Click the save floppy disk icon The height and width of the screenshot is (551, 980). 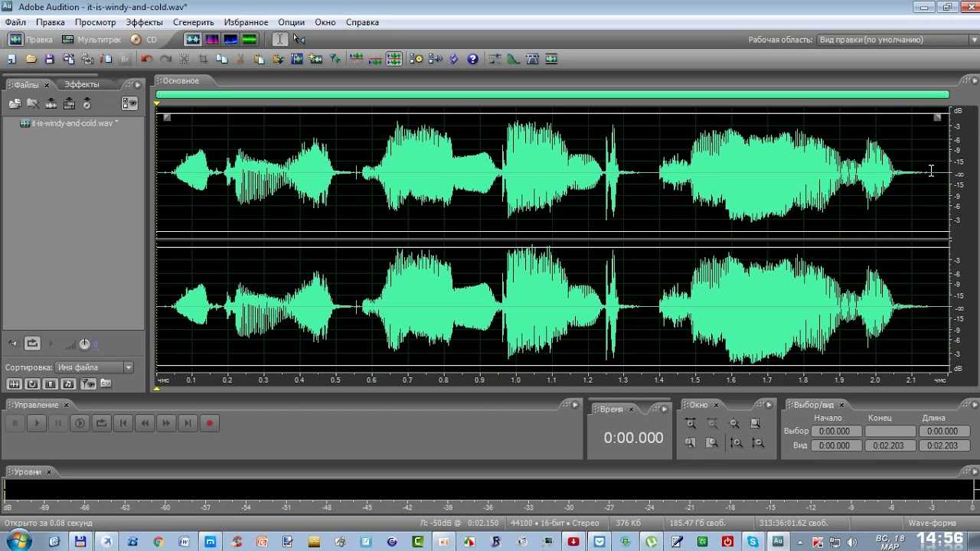click(50, 59)
